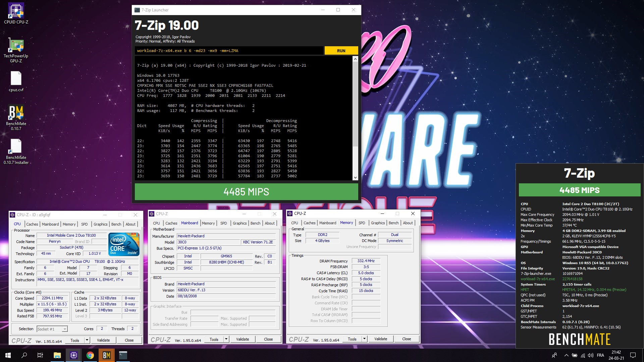Click the CAS# Latency 5.0 clocks value
644x362 pixels.
point(366,273)
